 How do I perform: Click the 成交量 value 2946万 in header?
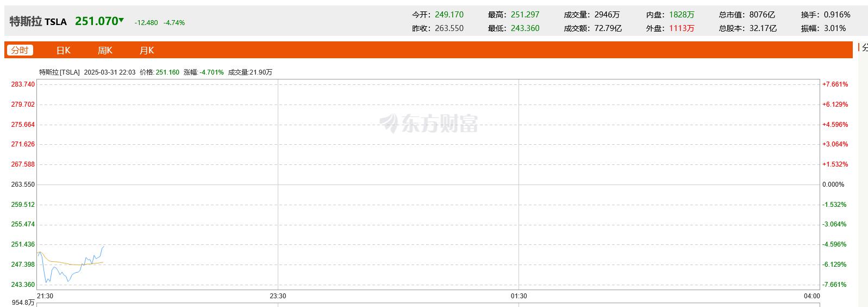(x=607, y=15)
